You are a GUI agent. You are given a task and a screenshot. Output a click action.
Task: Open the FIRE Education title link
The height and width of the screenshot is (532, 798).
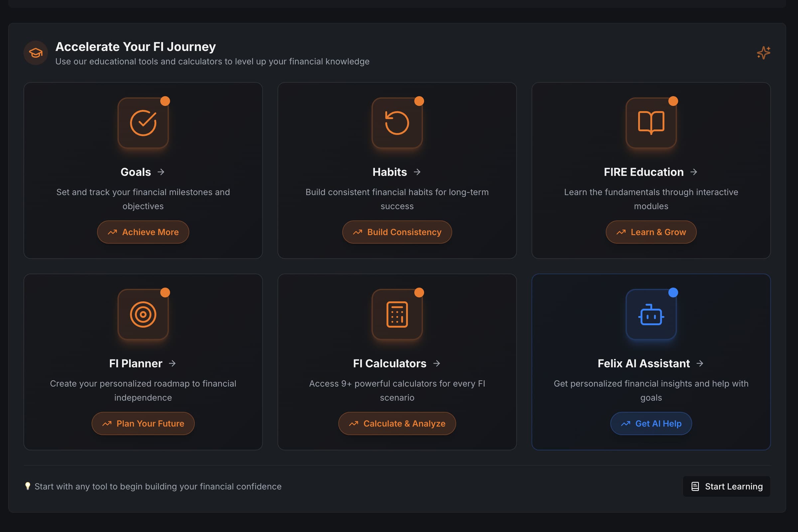tap(643, 172)
